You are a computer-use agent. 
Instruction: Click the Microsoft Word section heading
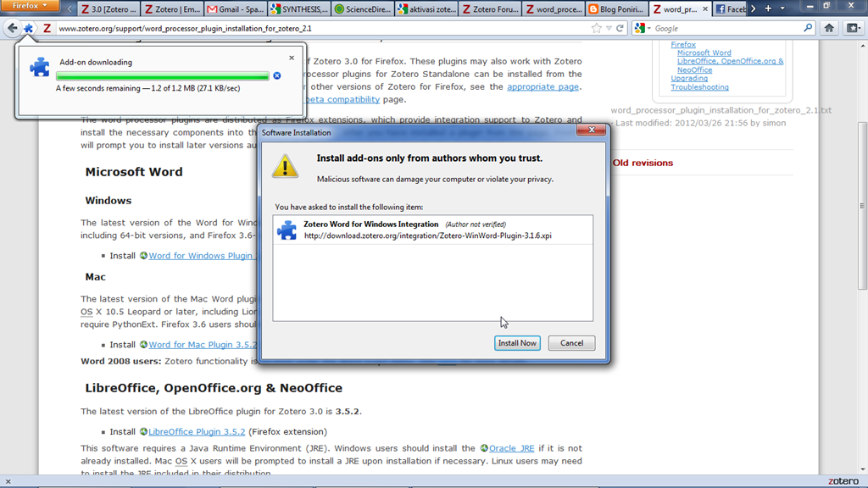pos(133,172)
